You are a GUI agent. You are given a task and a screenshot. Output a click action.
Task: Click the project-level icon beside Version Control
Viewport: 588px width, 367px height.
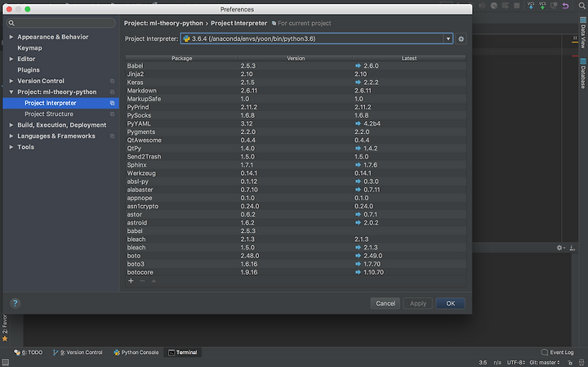[112, 81]
